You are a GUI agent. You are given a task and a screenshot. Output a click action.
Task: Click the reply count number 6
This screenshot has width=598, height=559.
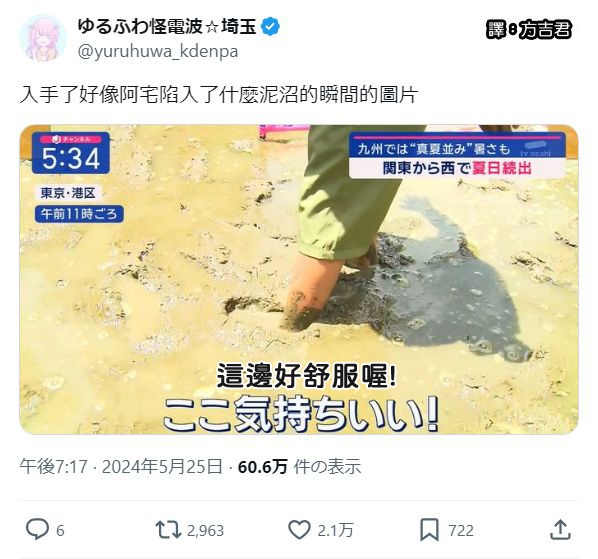pyautogui.click(x=60, y=530)
